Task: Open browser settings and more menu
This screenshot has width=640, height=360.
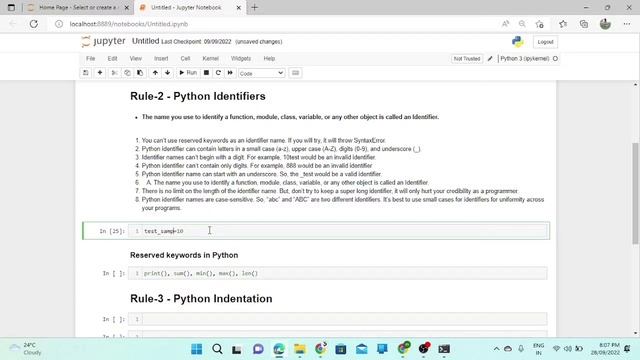Action: click(x=627, y=24)
